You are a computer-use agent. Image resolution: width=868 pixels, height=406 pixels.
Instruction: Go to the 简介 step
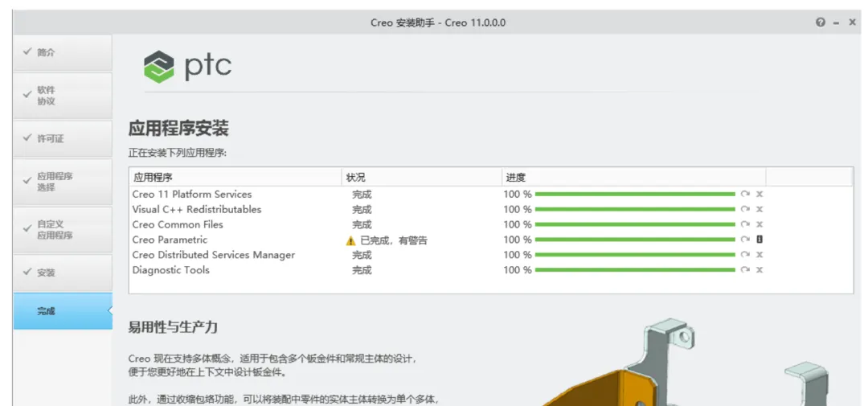tap(63, 53)
